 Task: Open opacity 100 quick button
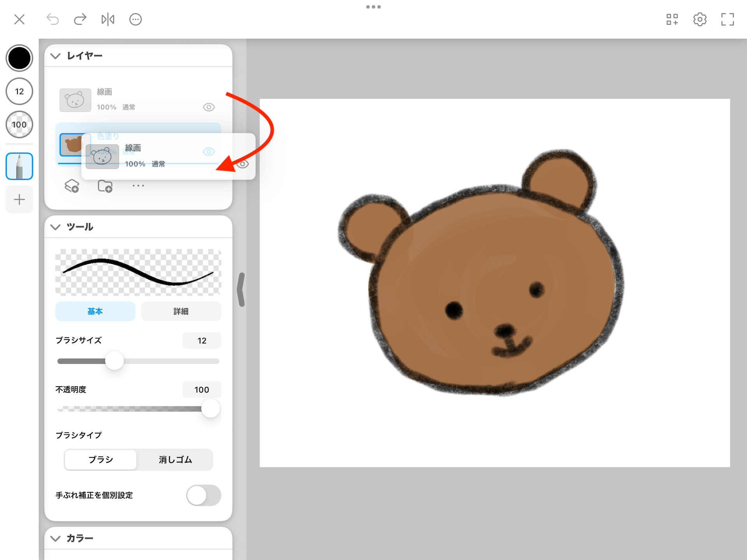(19, 124)
